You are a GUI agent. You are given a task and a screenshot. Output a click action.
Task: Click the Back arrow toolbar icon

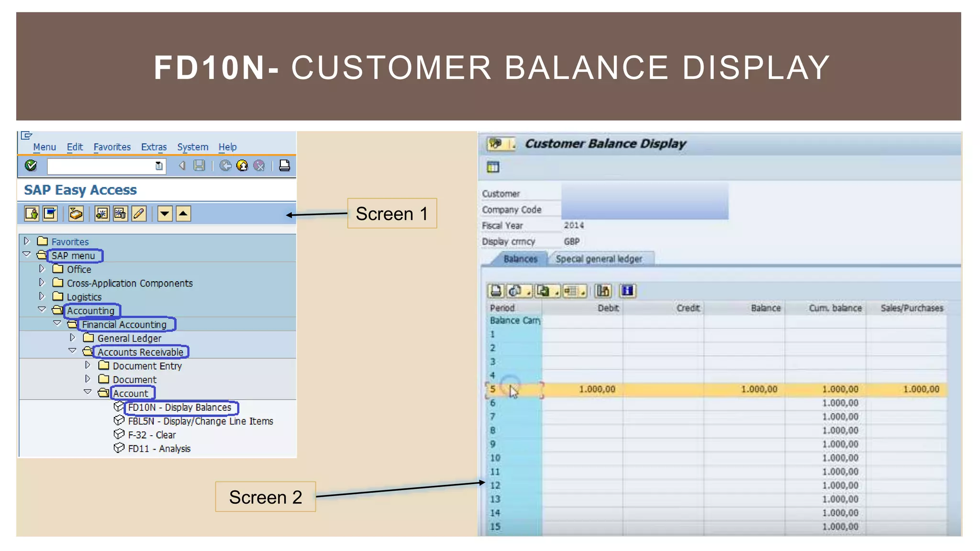[x=182, y=165]
